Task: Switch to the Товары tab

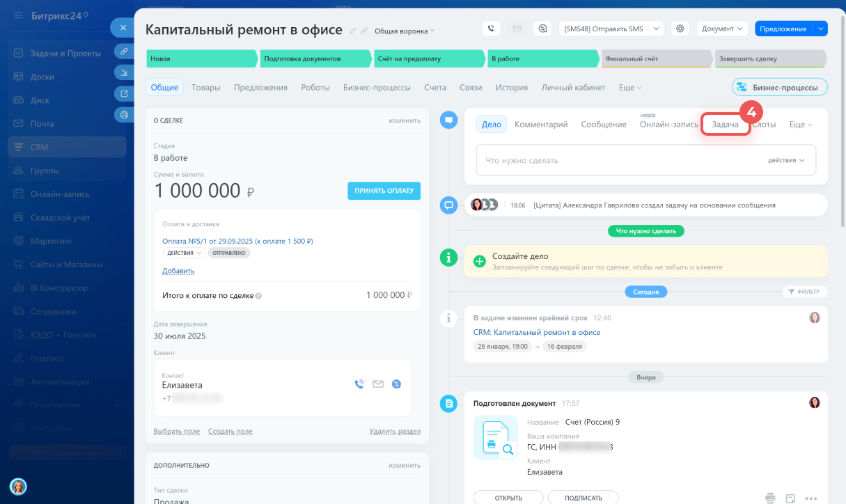Action: (x=206, y=88)
